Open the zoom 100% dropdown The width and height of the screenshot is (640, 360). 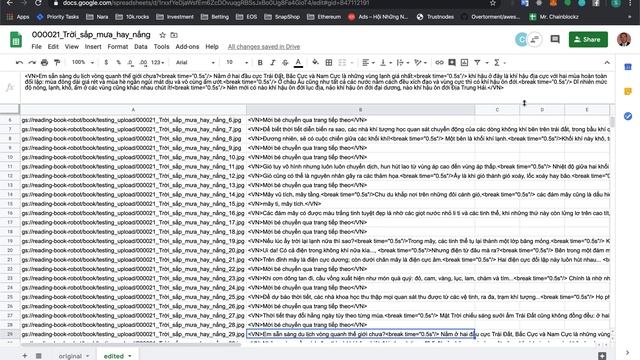83,62
